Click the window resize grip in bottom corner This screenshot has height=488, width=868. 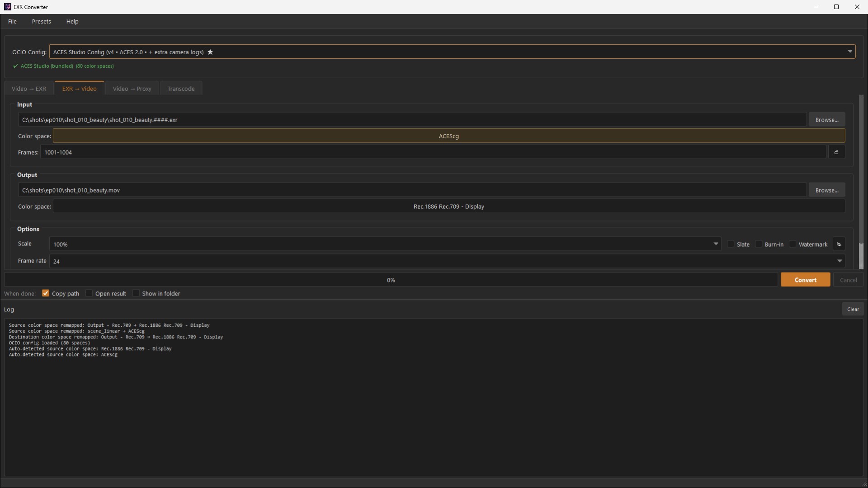(864, 484)
